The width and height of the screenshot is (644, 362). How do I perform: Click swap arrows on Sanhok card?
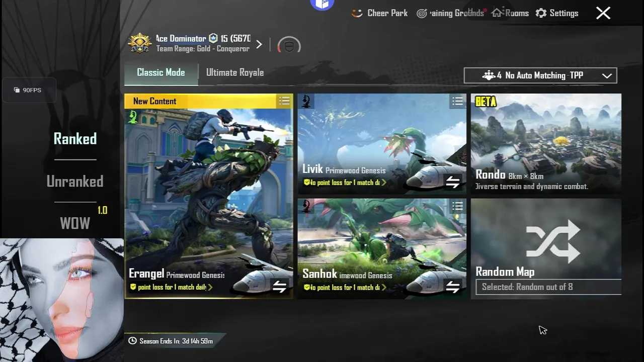point(452,287)
